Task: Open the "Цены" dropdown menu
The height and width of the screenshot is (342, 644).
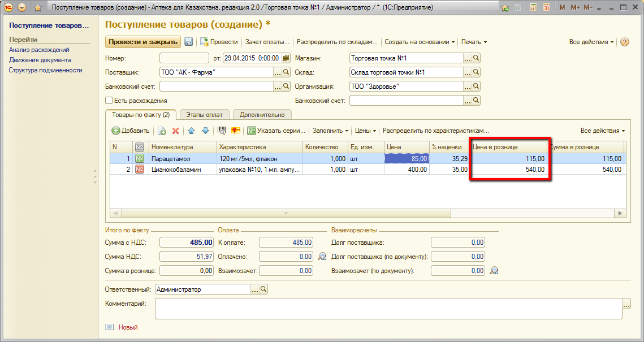Action: point(366,131)
